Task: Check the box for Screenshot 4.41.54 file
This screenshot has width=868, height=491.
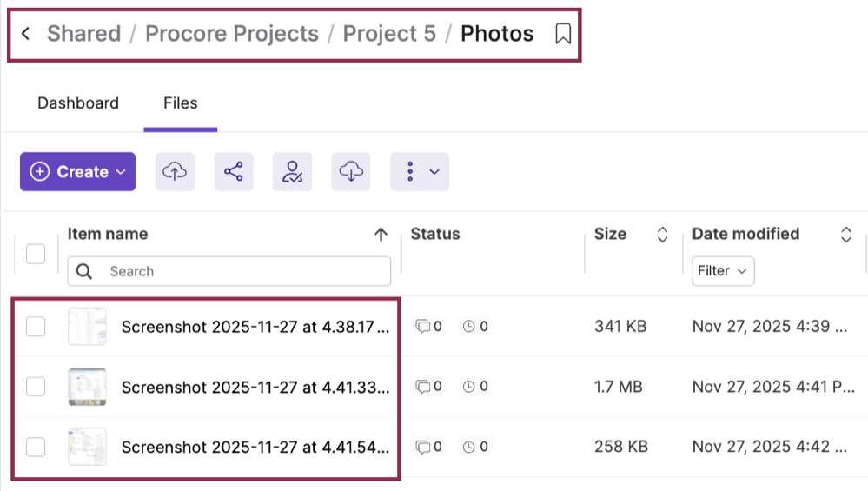Action: tap(36, 447)
